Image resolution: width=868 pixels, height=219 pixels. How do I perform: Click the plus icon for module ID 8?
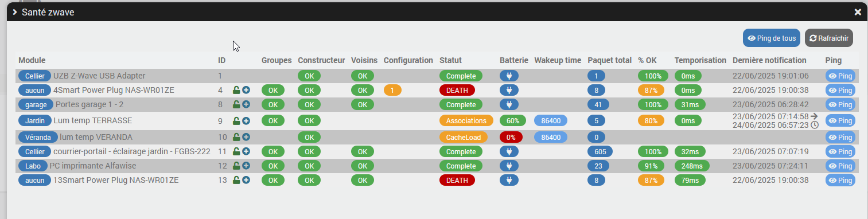[246, 105]
